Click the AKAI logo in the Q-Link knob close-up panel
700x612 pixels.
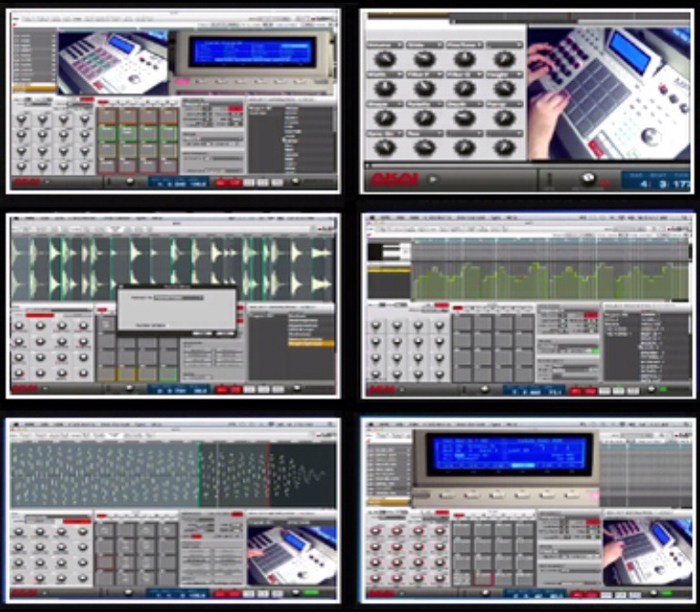395,179
